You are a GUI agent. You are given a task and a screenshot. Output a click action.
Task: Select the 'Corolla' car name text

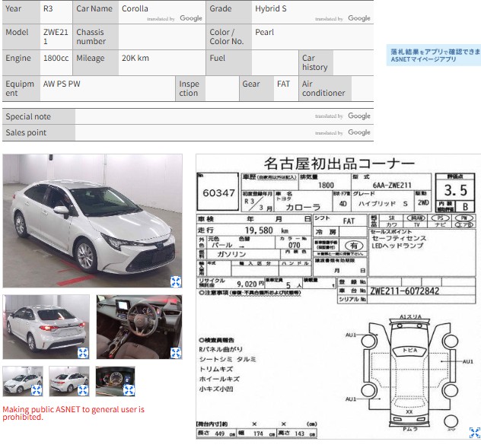135,8
